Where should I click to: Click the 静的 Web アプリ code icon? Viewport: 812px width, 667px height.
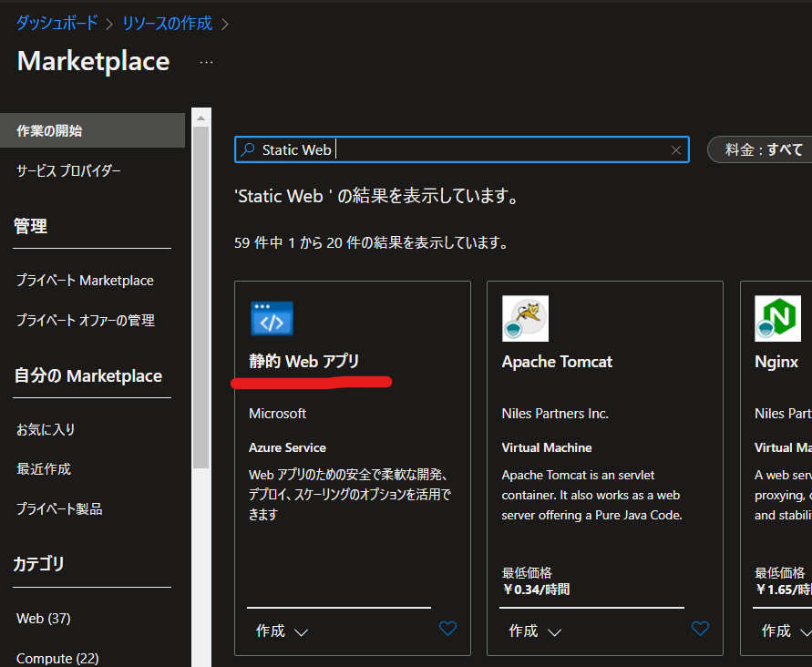[x=272, y=318]
